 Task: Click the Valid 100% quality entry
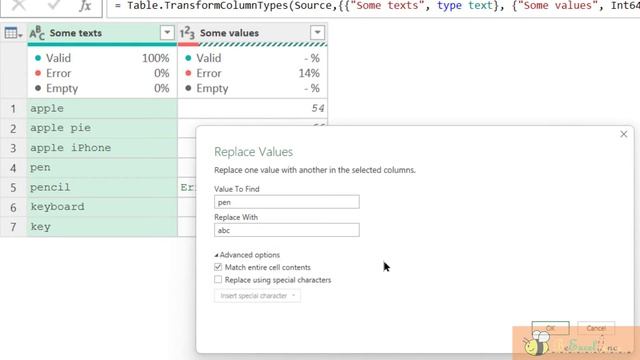tap(102, 58)
